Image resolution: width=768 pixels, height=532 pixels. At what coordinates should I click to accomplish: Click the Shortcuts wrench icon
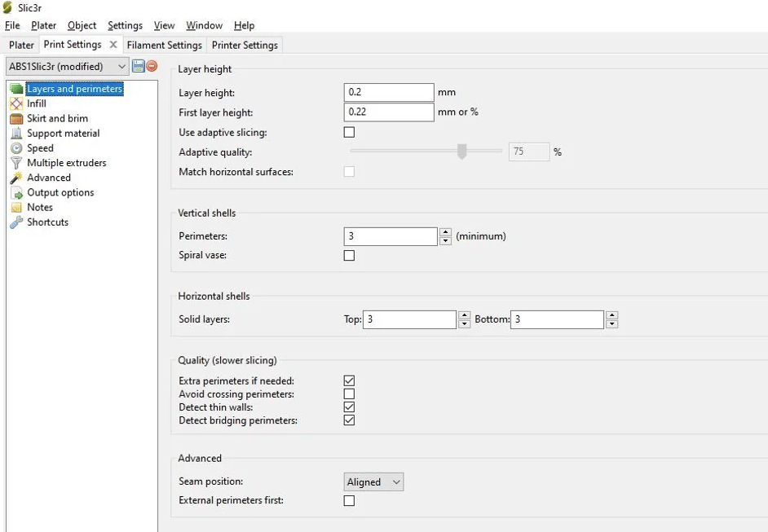click(x=16, y=222)
